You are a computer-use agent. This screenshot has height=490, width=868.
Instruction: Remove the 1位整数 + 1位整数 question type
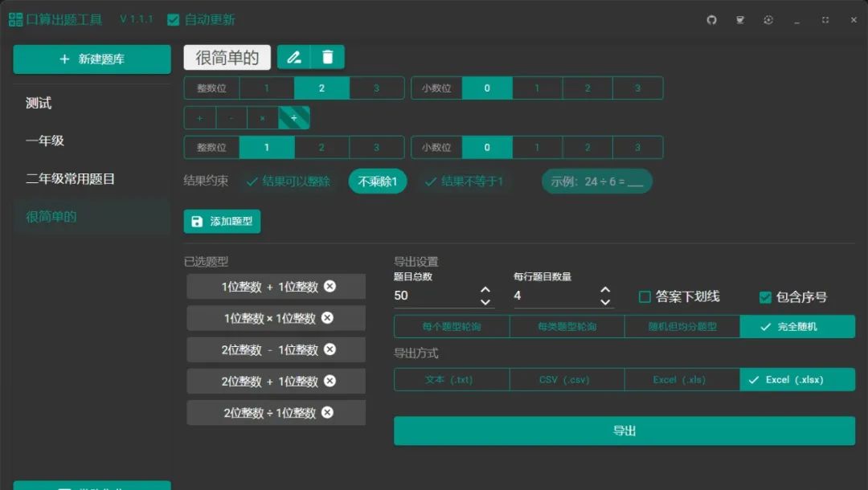[x=330, y=286]
